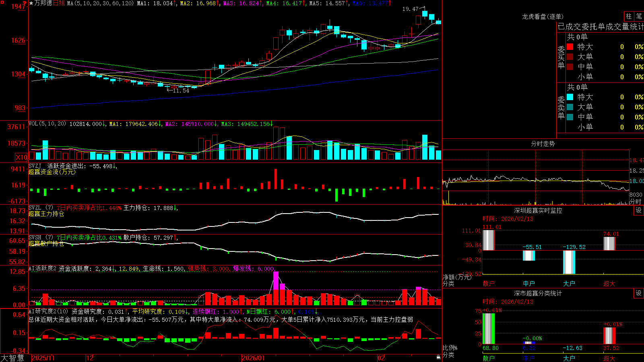
Task: Click the X10 volume scale box
Action: (21, 157)
